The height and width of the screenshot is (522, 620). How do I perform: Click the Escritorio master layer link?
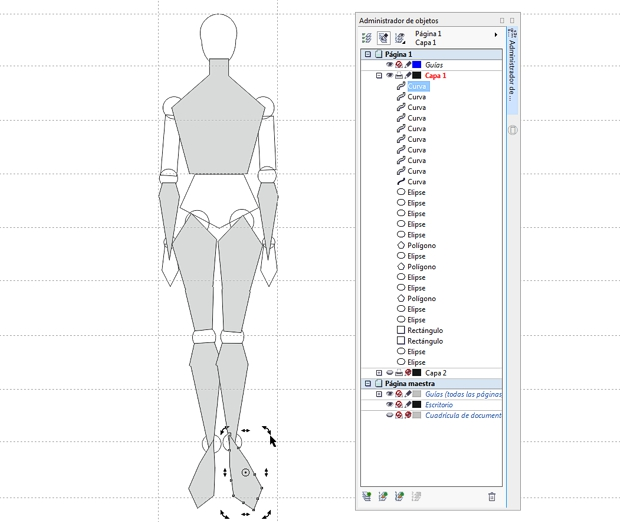click(439, 405)
